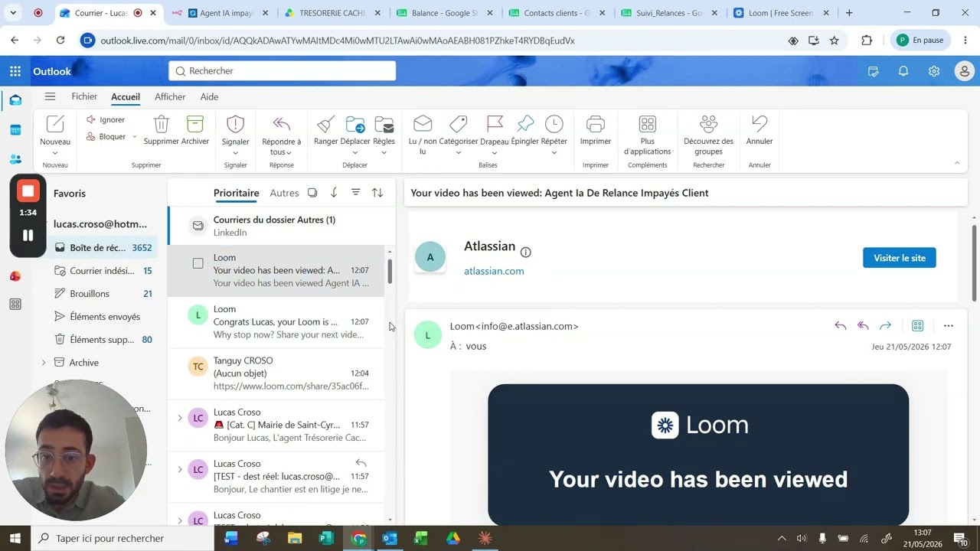The image size is (980, 551).
Task: Switch to the Afficher ribbon tab
Action: point(170,97)
